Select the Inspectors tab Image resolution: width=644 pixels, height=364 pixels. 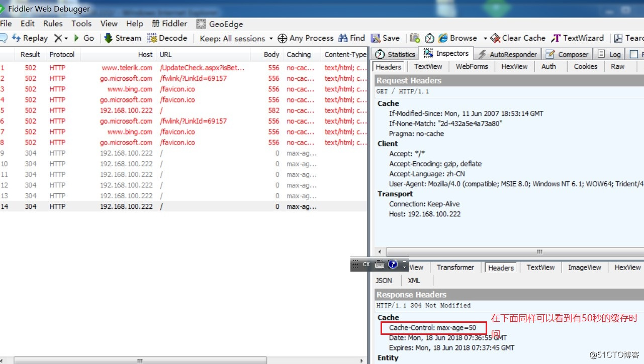[x=446, y=53]
